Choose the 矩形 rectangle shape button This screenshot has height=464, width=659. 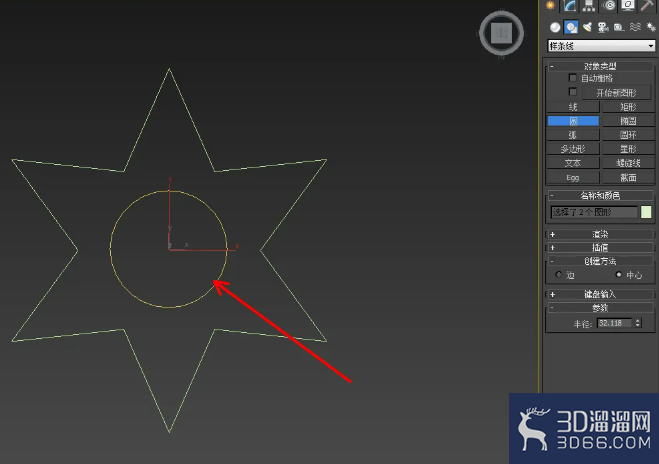[628, 107]
